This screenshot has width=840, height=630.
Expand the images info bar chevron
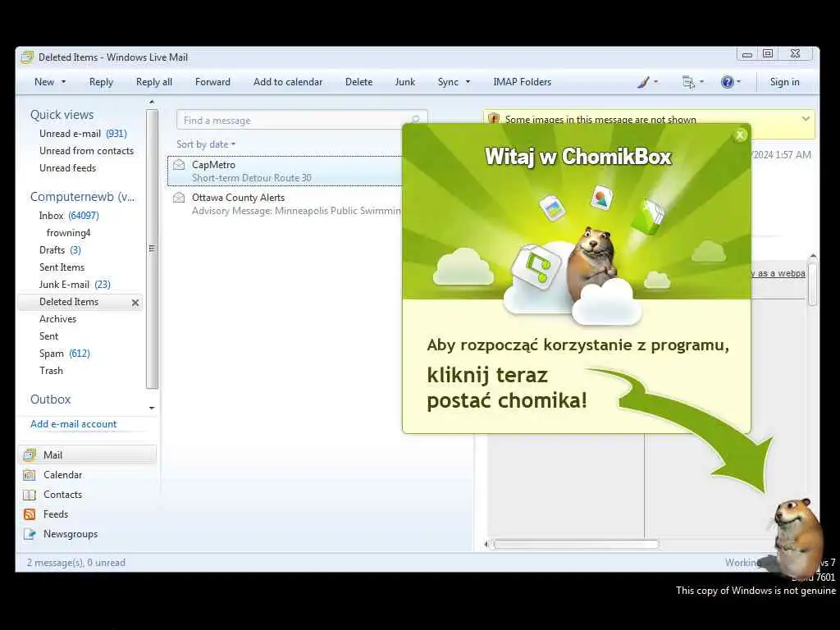(806, 119)
